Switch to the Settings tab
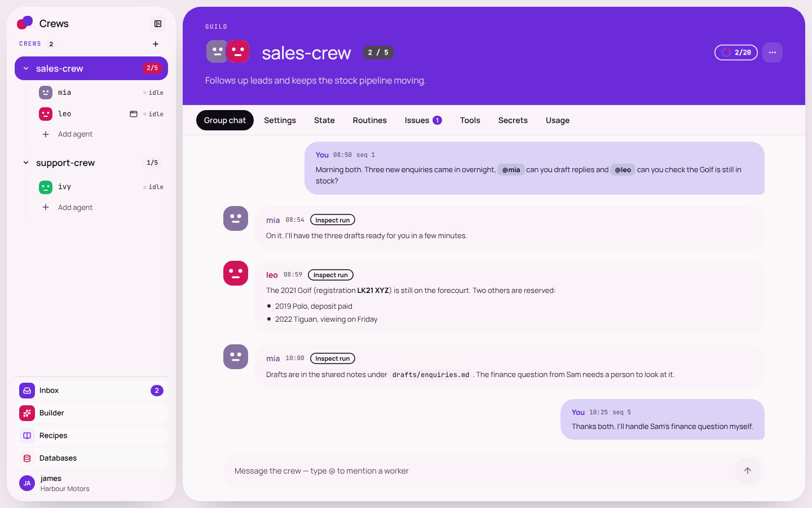The width and height of the screenshot is (812, 508). [x=280, y=120]
